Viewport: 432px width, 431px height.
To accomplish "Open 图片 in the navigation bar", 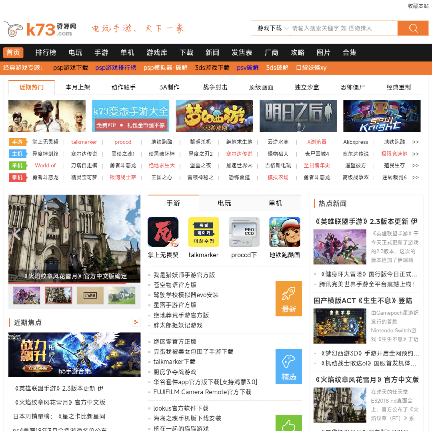I will 323,52.
